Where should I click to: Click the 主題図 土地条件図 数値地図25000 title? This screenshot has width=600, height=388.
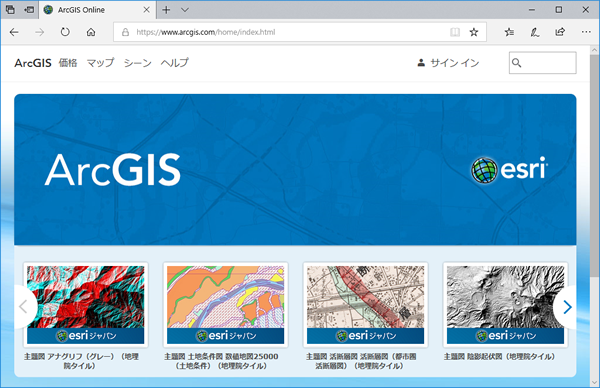point(221,361)
